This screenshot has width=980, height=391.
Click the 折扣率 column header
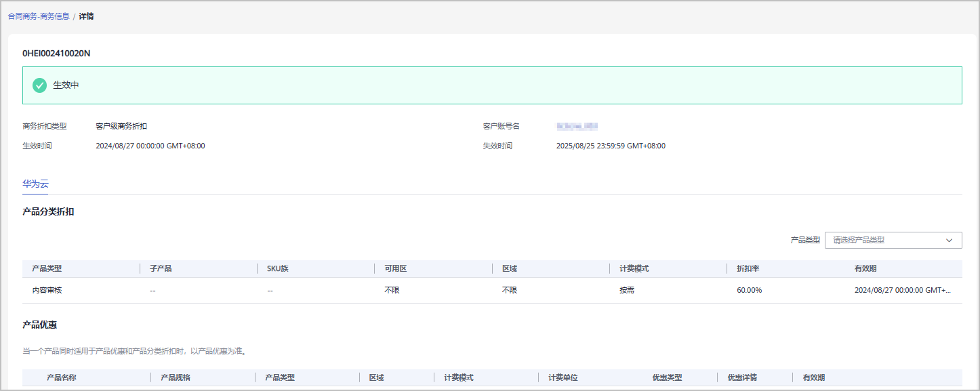(748, 269)
